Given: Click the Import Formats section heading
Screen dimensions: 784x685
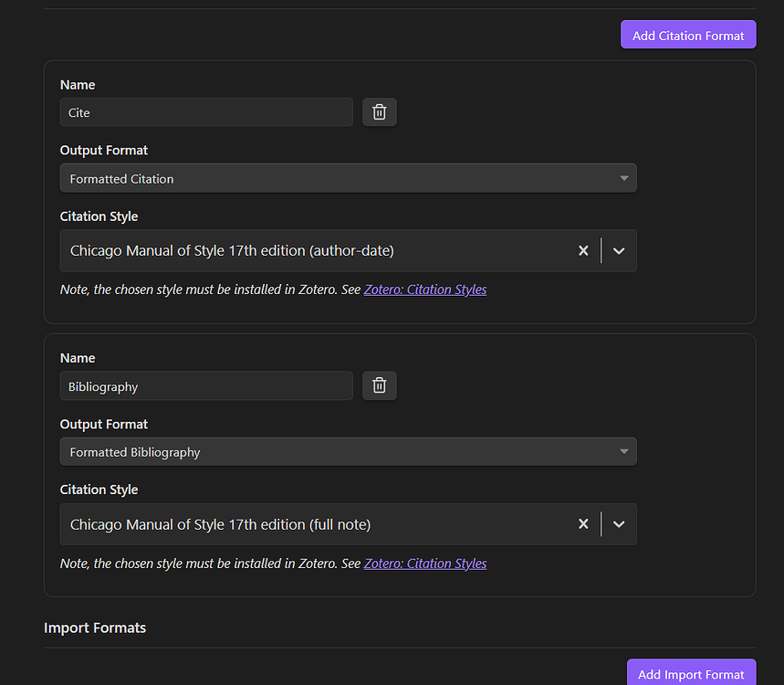Looking at the screenshot, I should tap(95, 627).
